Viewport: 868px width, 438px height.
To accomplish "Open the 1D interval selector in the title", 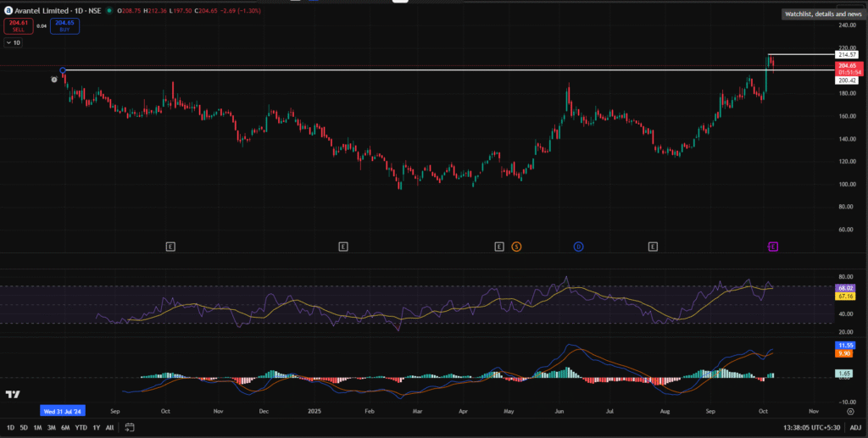I will point(79,11).
